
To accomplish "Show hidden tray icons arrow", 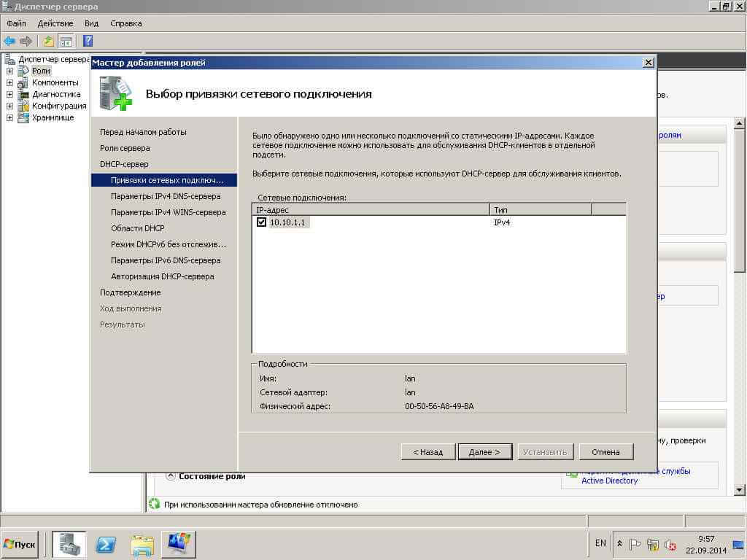I will point(619,543).
